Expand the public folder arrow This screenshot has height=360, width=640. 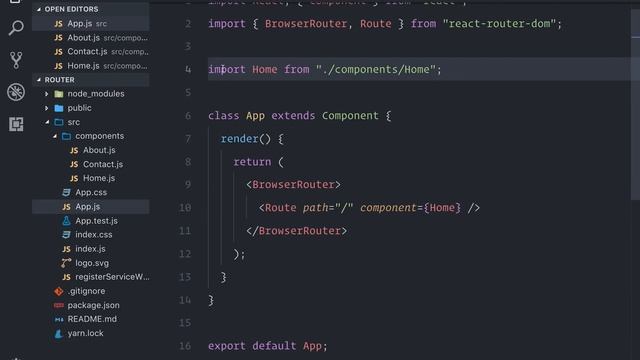click(x=47, y=108)
